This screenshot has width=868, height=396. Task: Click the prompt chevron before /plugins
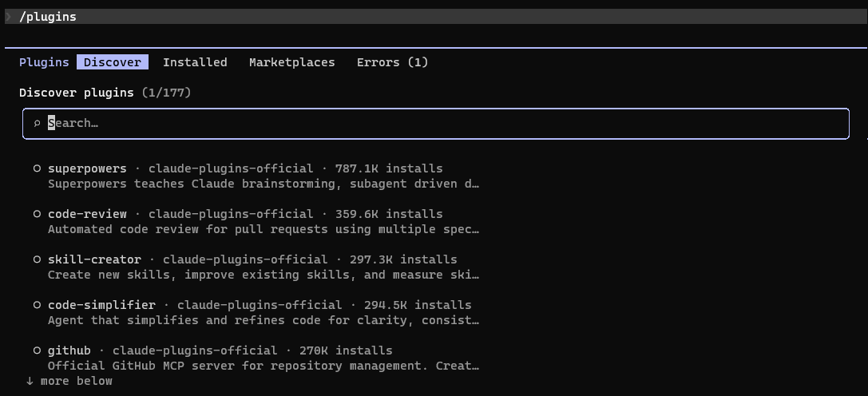coord(9,17)
